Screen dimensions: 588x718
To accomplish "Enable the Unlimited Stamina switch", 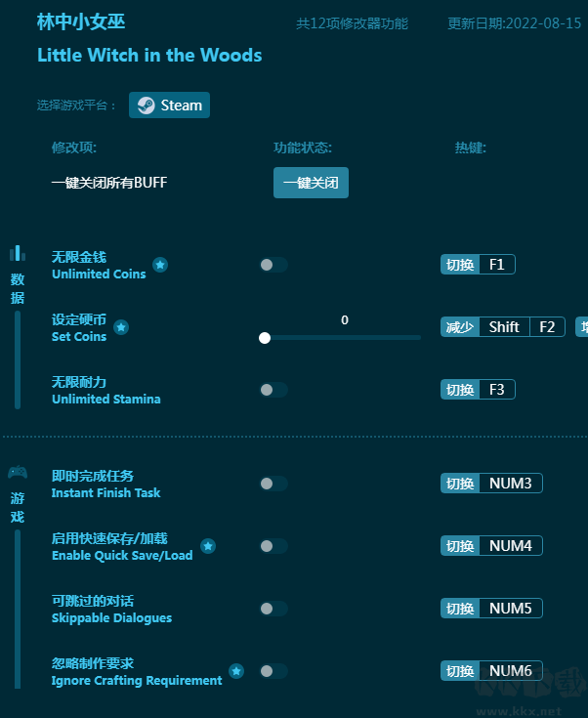I will (273, 390).
